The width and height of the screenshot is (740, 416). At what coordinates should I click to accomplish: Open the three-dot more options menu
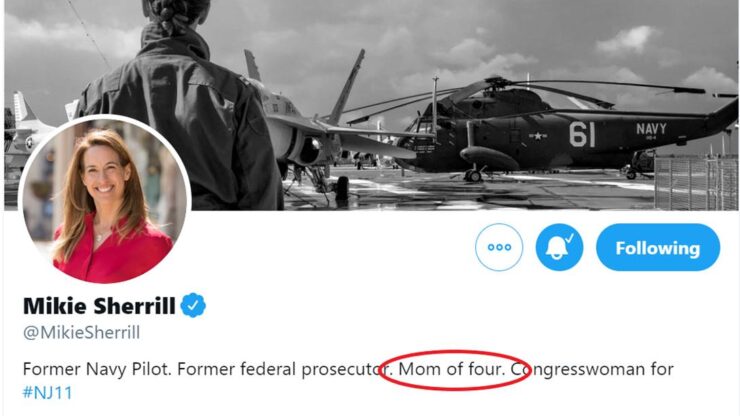tap(499, 248)
